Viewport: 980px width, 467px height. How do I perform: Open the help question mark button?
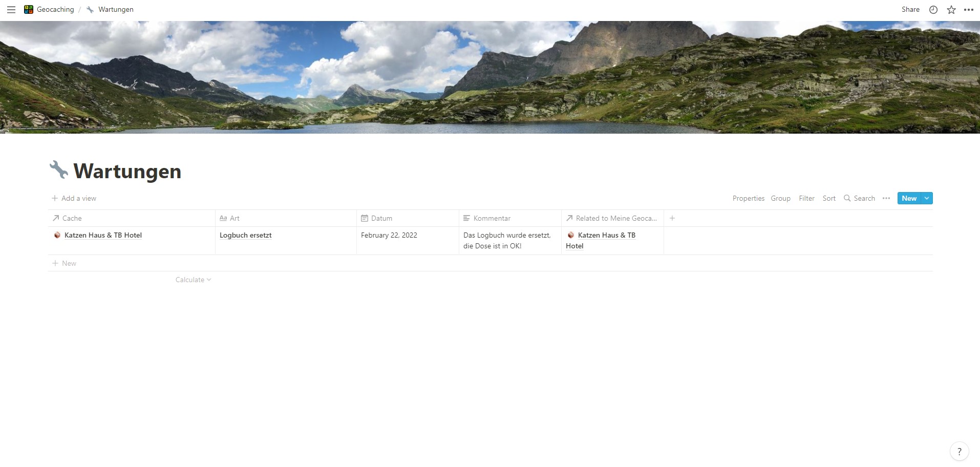[959, 452]
